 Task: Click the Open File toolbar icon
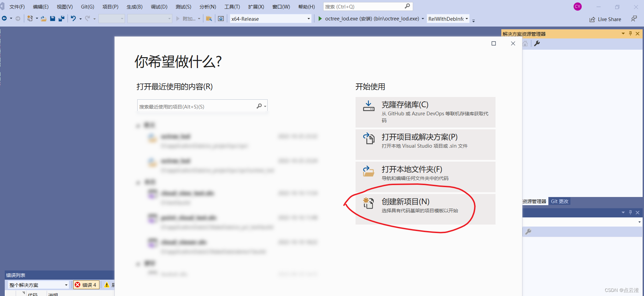tap(44, 19)
